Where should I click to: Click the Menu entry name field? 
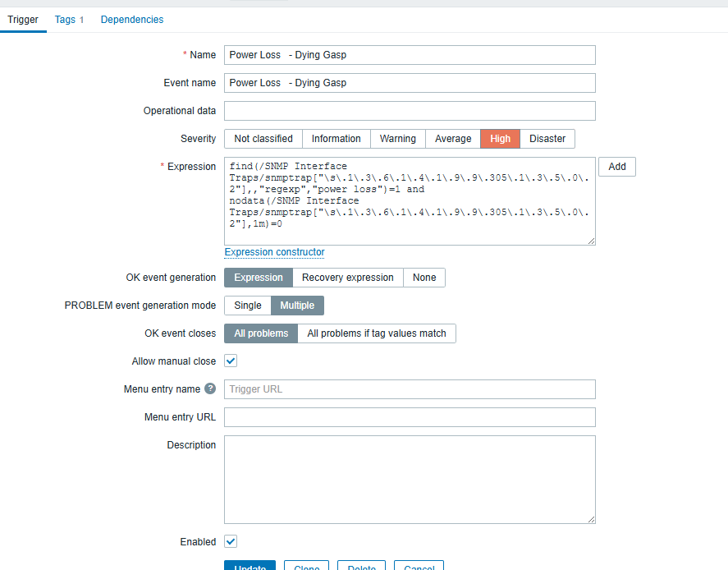click(410, 388)
